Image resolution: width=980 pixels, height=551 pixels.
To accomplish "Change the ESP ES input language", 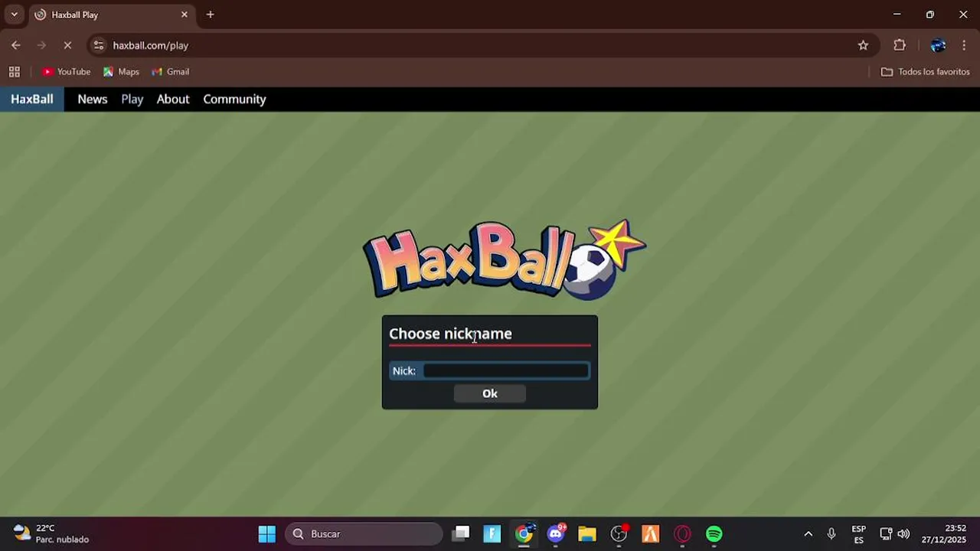I will [859, 534].
